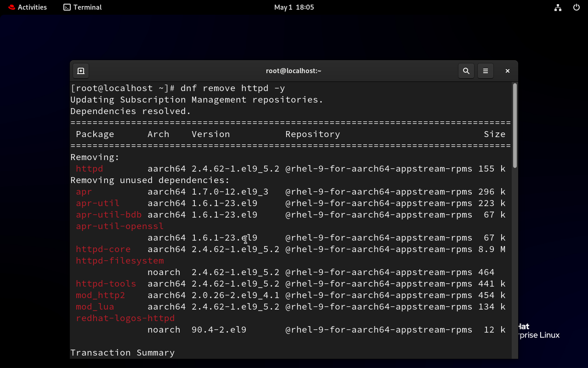
Task: Click the 'httpd-core' package name
Action: 103,249
